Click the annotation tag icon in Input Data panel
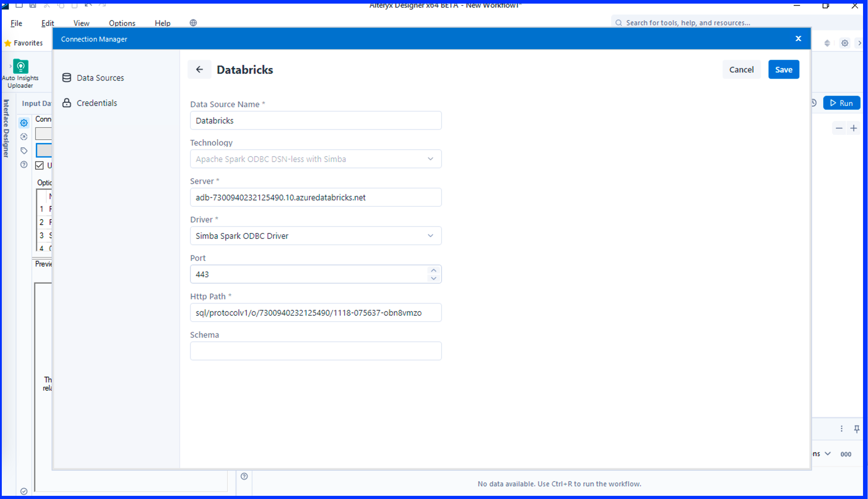Image resolution: width=868 pixels, height=499 pixels. (24, 151)
